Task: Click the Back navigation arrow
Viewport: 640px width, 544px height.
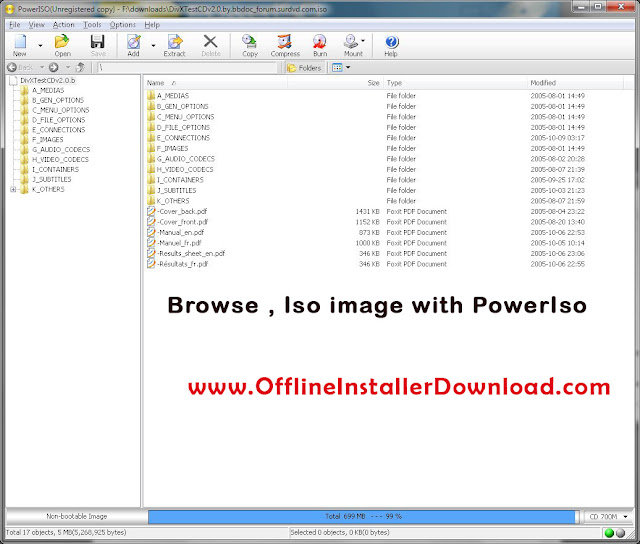Action: point(12,67)
